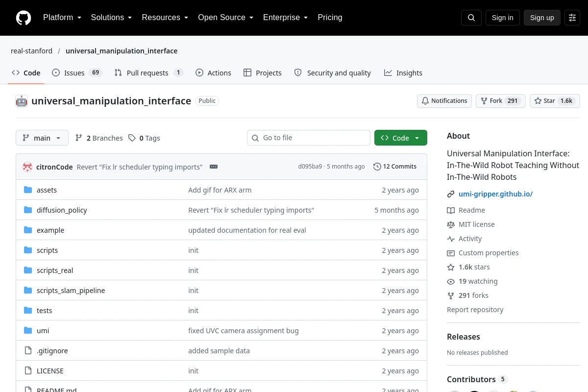Expand the Open Source menu
Viewport: 588px width, 392px height.
tap(225, 18)
